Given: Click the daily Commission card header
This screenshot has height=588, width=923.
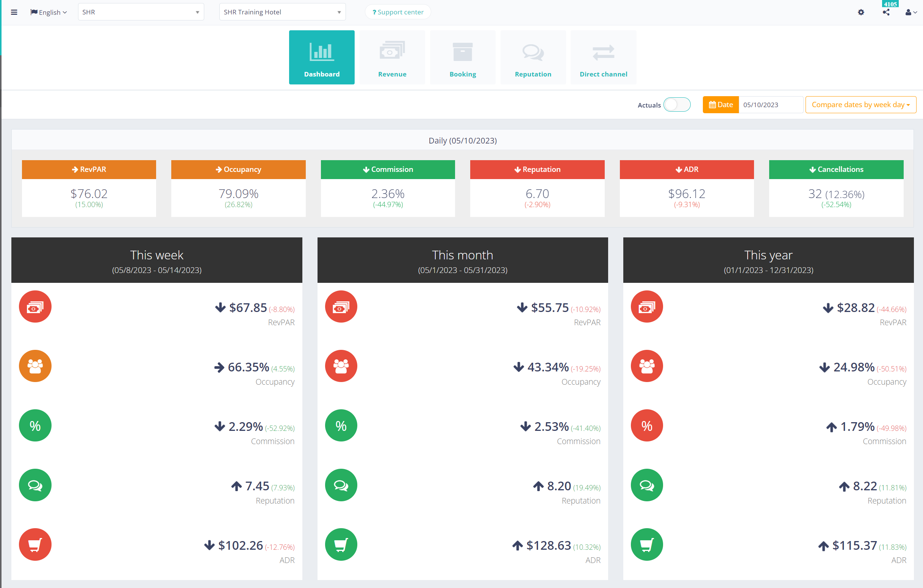Looking at the screenshot, I should coord(388,169).
